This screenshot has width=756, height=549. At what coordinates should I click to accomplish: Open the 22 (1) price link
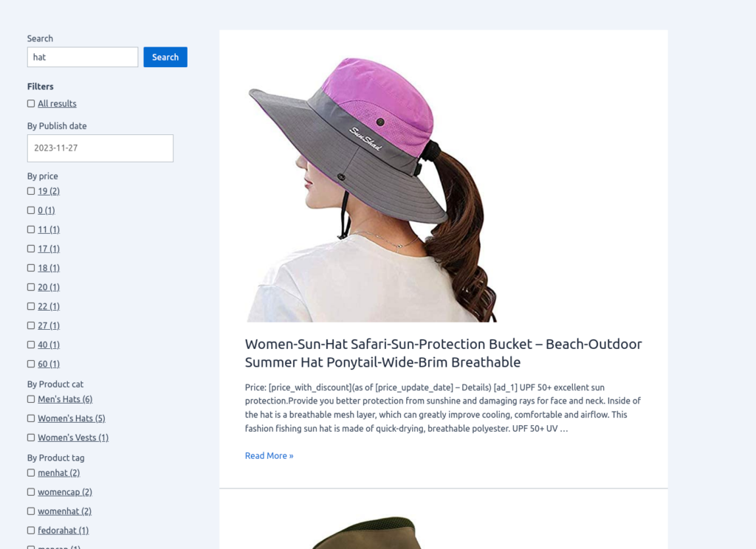(x=49, y=306)
